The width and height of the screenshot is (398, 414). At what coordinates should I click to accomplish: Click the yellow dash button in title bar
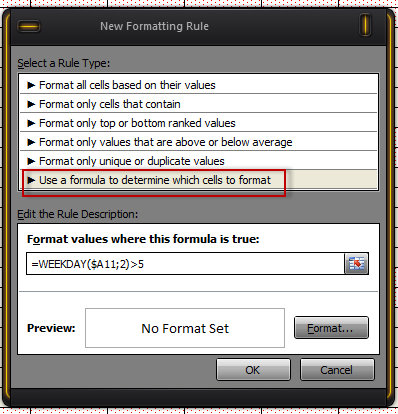coord(28,26)
